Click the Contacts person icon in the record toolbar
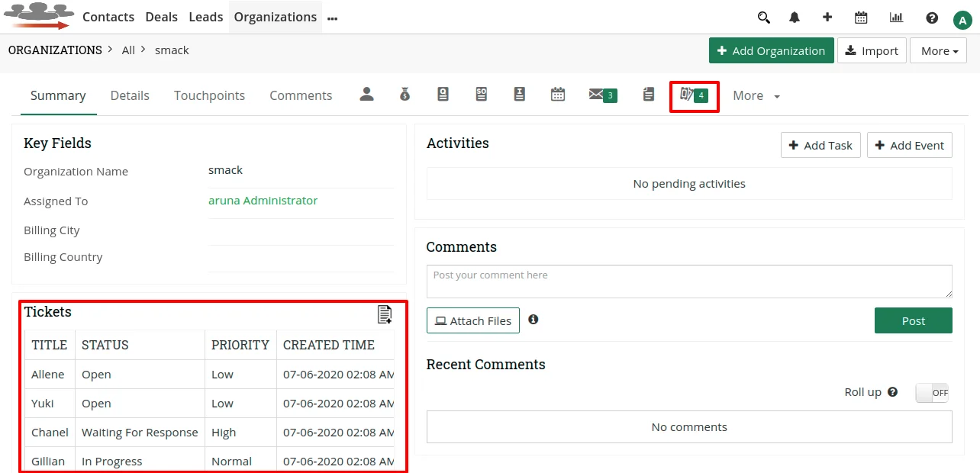Screen dimensions: 980x473 point(367,94)
